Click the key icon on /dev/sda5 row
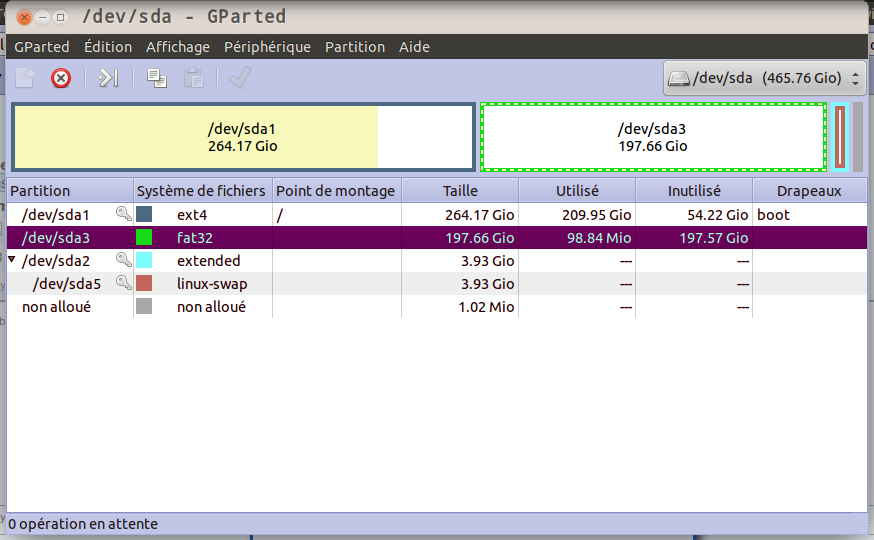This screenshot has width=874, height=540. click(x=123, y=283)
